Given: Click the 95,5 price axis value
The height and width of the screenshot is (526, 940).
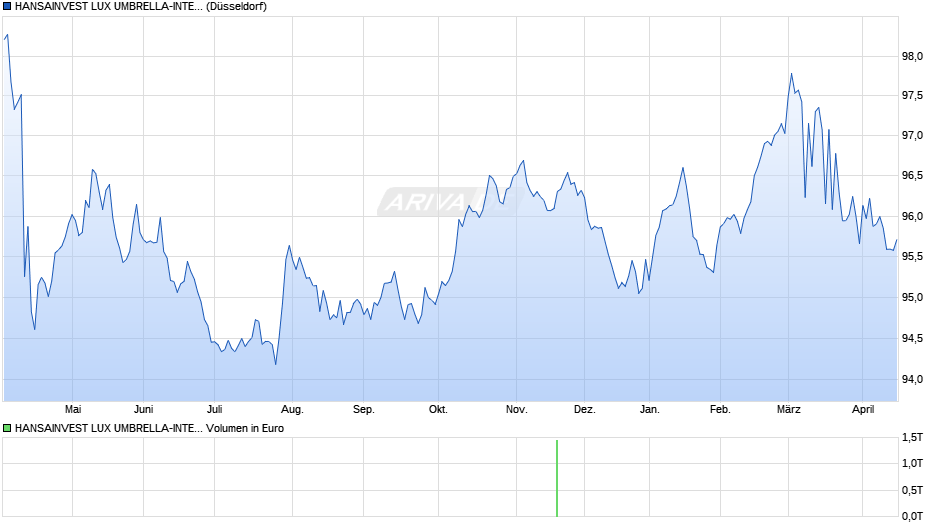Looking at the screenshot, I should point(912,257).
